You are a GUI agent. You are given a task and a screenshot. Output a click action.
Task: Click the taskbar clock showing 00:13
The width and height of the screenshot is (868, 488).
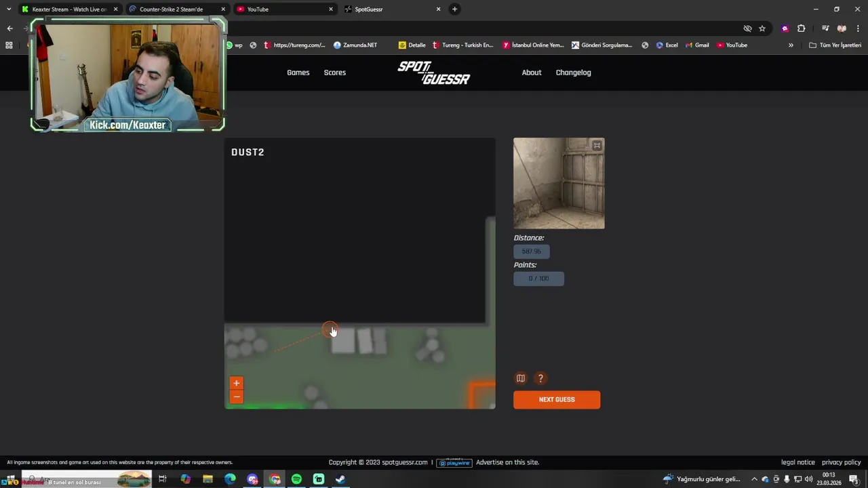829,479
